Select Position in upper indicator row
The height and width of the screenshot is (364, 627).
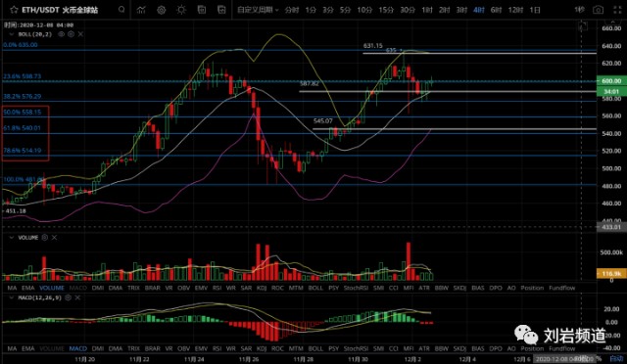click(x=532, y=288)
